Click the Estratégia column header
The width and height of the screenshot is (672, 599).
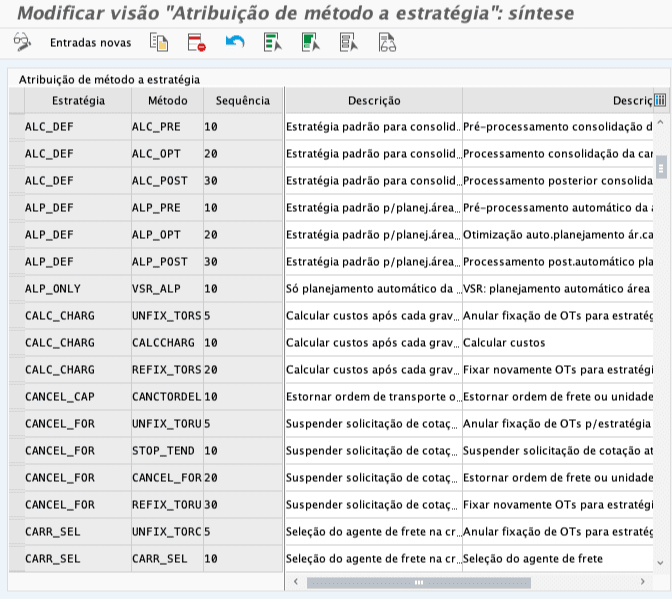point(78,101)
